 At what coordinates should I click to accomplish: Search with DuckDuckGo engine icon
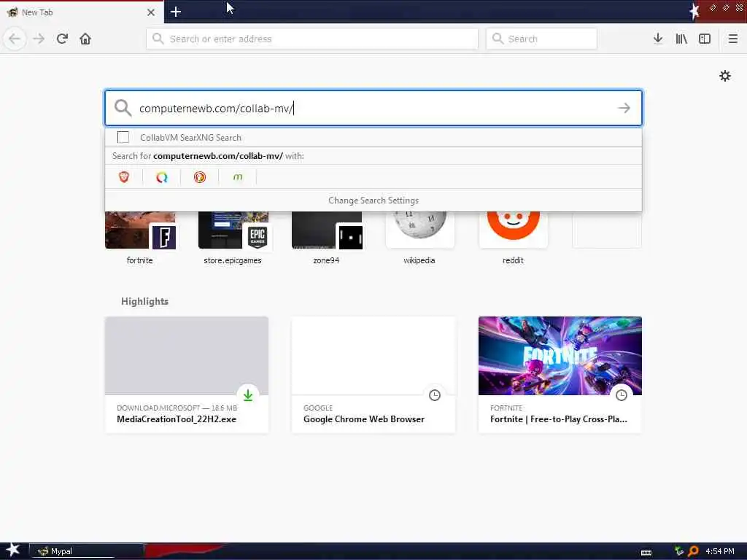(200, 177)
